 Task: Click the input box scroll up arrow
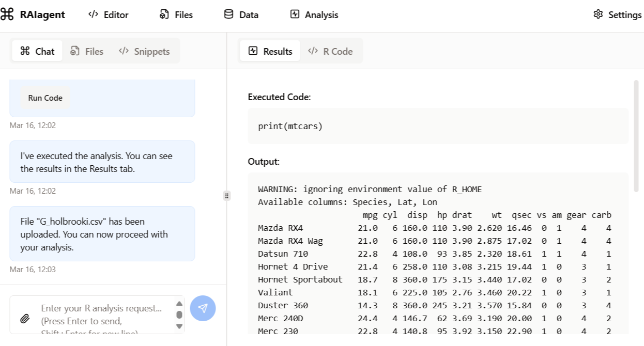[179, 304]
